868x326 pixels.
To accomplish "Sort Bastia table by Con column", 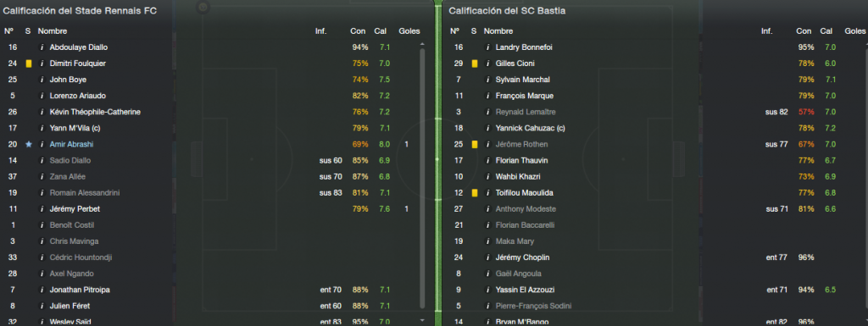I will tap(804, 31).
